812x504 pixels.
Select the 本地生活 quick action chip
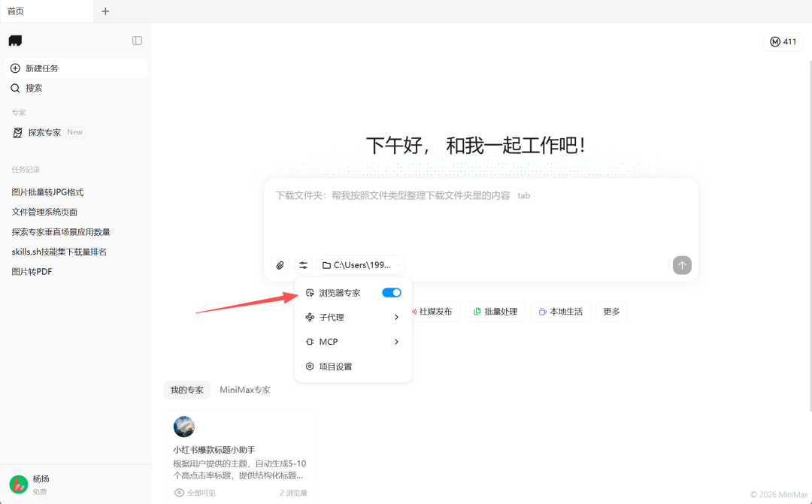click(x=559, y=311)
